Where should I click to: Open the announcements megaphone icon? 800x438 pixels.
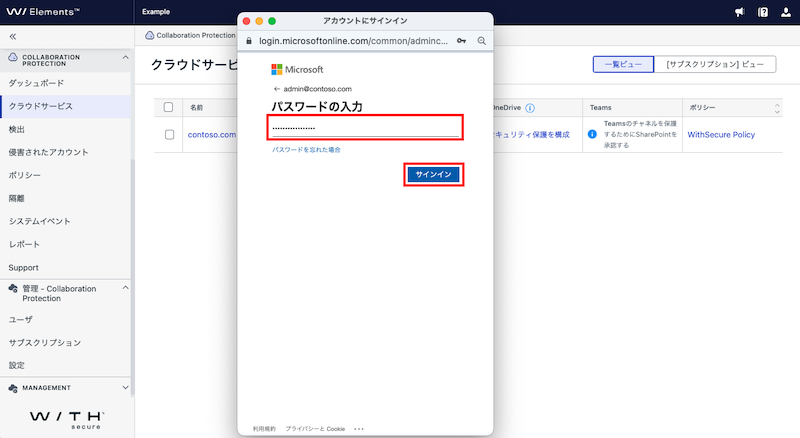coord(739,12)
